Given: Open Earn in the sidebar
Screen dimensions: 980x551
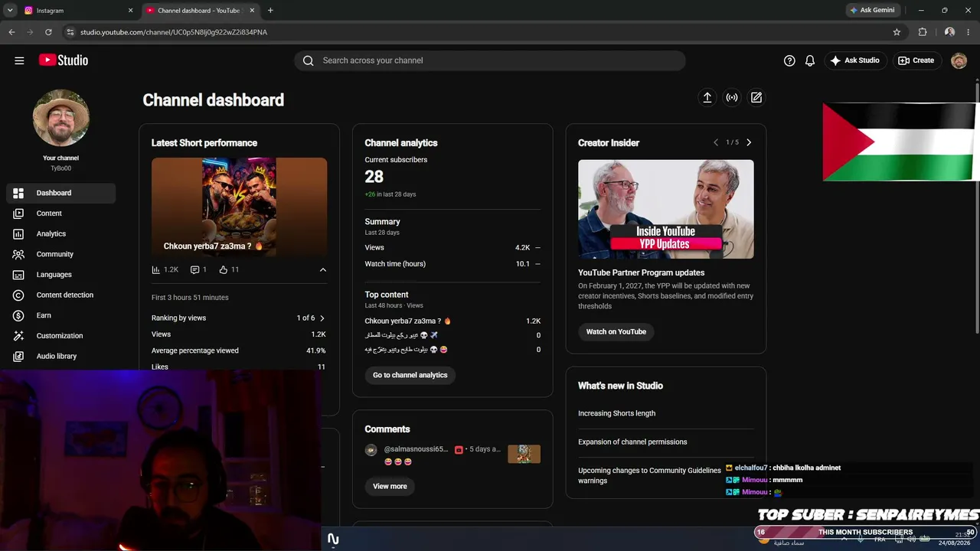Looking at the screenshot, I should (x=61, y=315).
